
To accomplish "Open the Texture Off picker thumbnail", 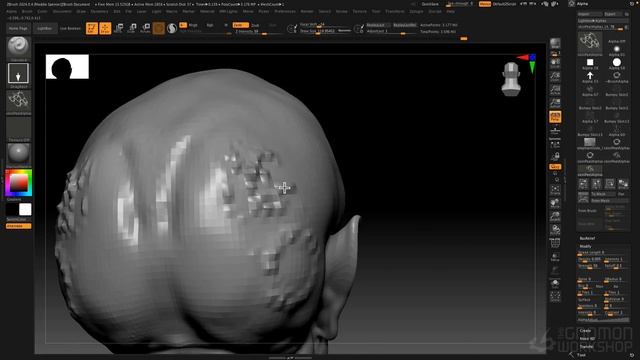I will 18,128.
